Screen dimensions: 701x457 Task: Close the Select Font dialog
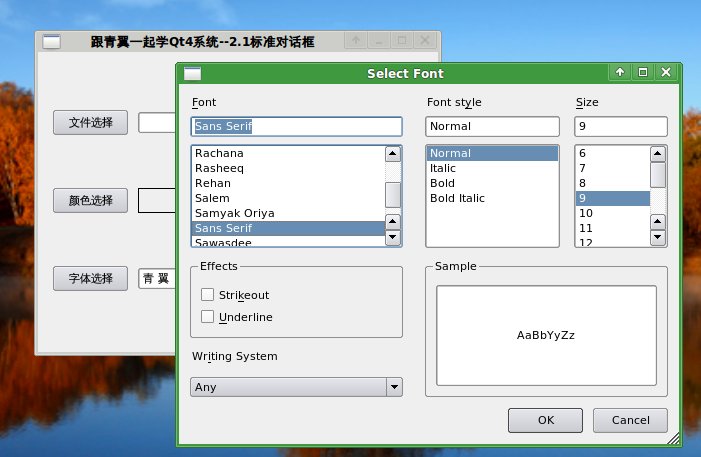tap(666, 72)
